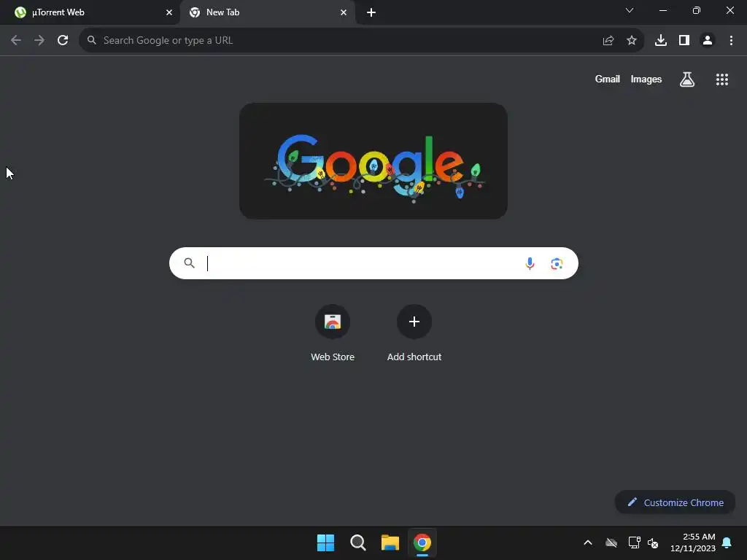Open the clock showing 2:55 AM
This screenshot has height=560, width=747.
693,542
